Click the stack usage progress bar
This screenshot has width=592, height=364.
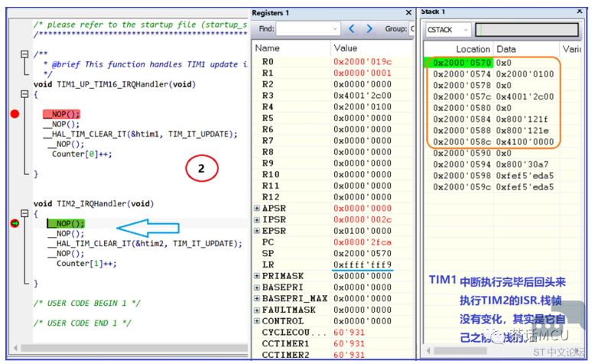[527, 30]
